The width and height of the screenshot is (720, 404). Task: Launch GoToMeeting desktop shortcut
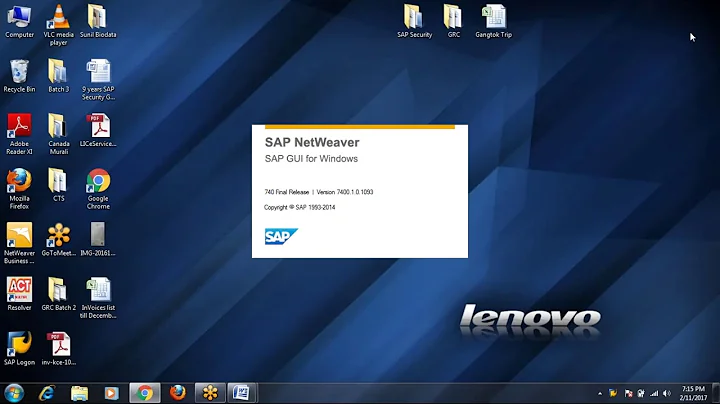coord(59,240)
